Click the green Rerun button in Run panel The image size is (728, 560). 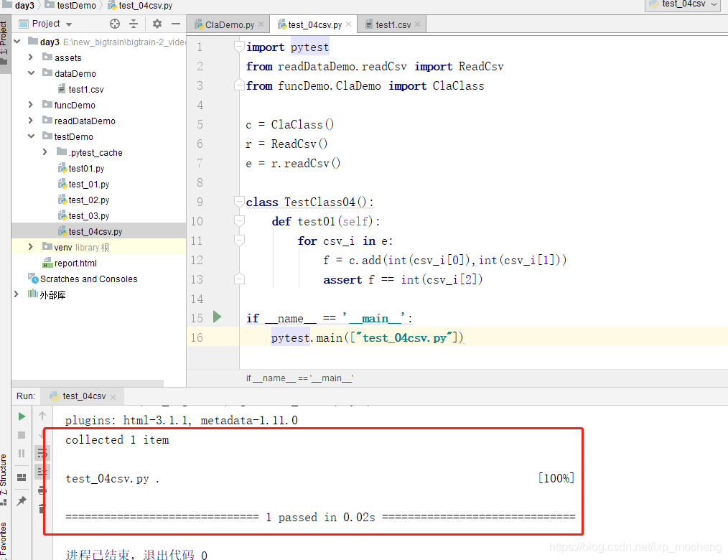pos(22,416)
